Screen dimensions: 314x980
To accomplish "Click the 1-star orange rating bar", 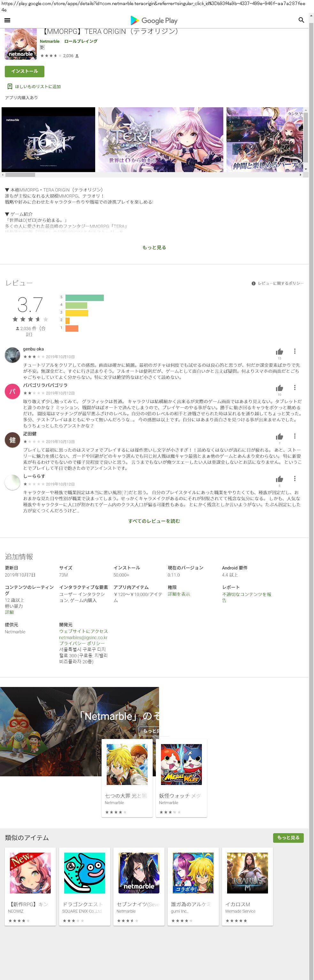I will (72, 328).
